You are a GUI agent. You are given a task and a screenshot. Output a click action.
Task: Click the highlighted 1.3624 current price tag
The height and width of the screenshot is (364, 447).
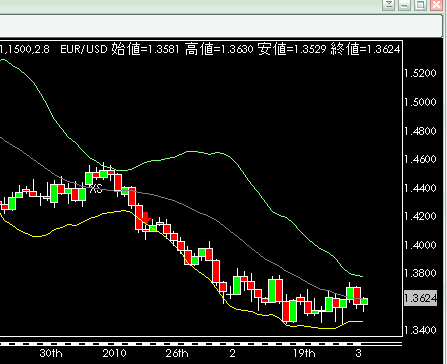pos(420,298)
